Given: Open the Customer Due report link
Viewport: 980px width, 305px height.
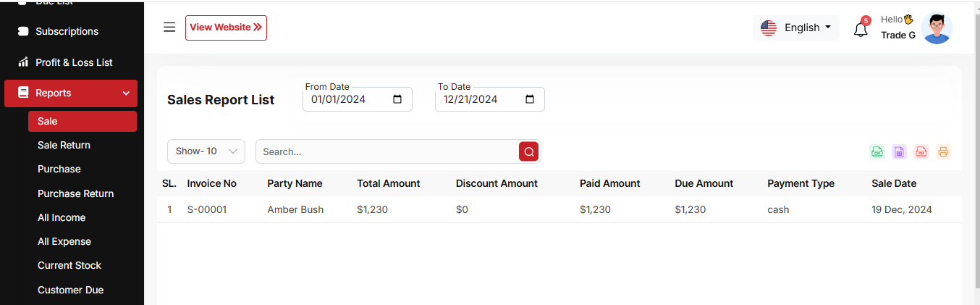Looking at the screenshot, I should pyautogui.click(x=70, y=290).
